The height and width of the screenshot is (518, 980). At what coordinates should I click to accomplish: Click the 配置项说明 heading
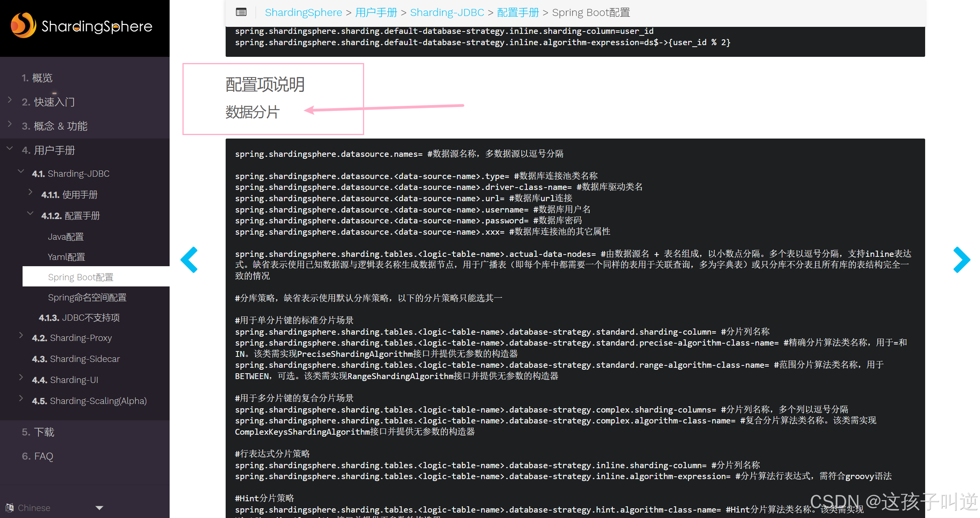coord(265,84)
